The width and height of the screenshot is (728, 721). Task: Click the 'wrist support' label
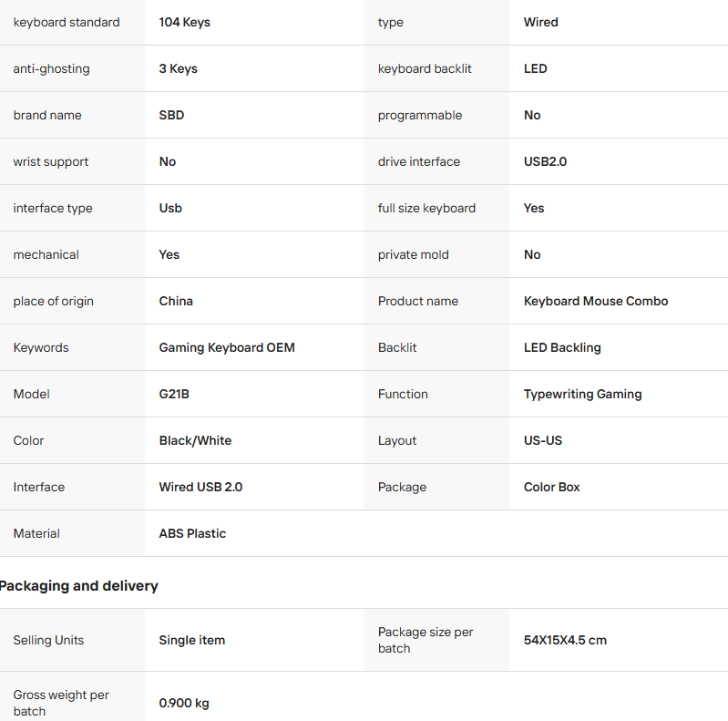[x=51, y=161]
